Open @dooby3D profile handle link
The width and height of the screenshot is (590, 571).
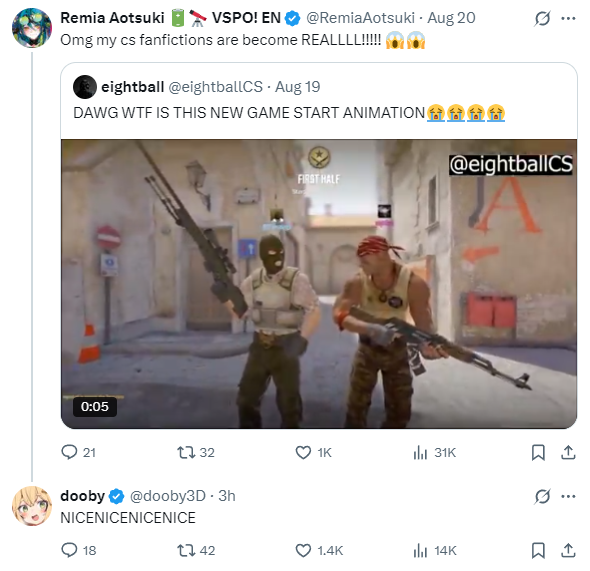click(x=167, y=496)
